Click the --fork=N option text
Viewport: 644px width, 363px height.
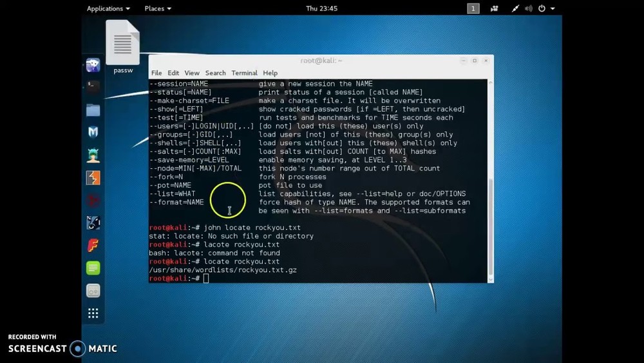pyautogui.click(x=166, y=177)
